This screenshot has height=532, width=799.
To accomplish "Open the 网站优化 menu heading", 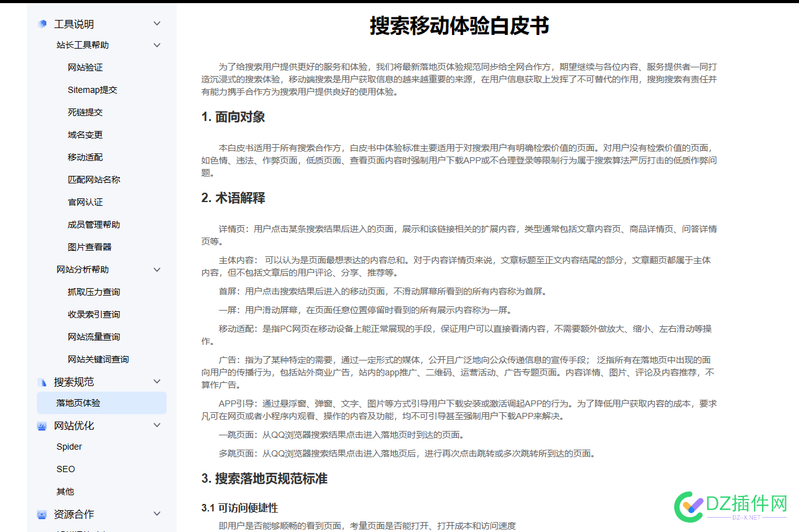I will [74, 425].
